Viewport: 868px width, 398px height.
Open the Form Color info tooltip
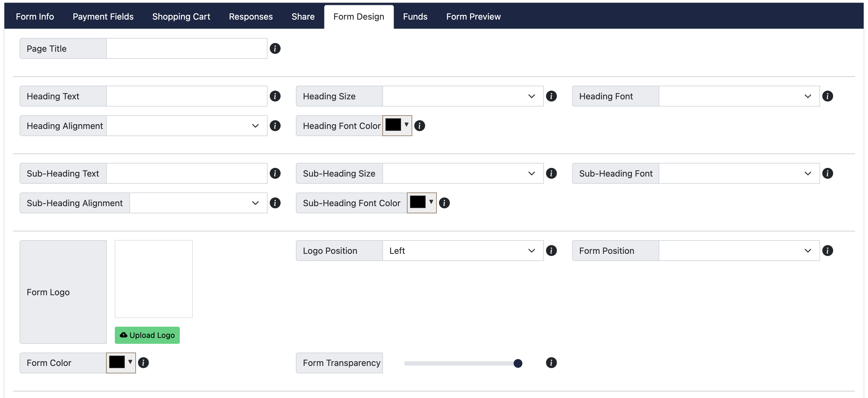(x=144, y=363)
